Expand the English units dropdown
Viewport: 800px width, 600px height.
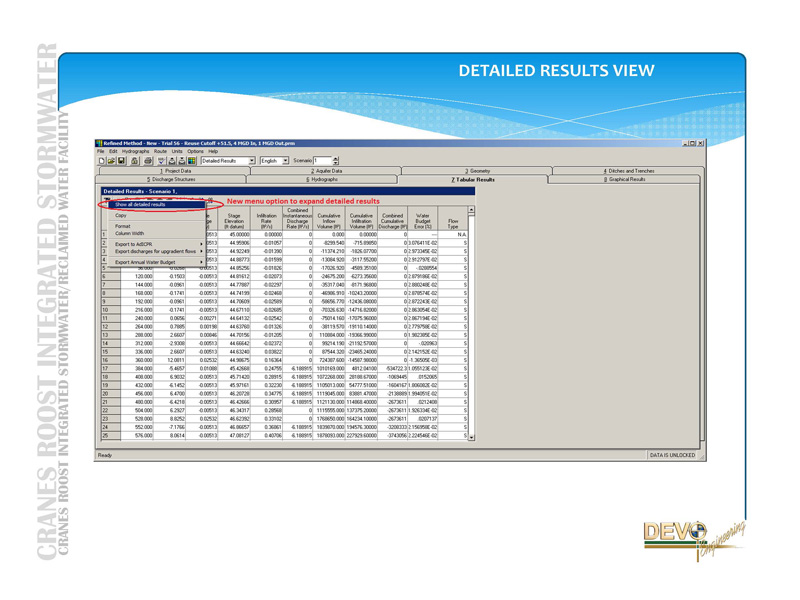(285, 161)
